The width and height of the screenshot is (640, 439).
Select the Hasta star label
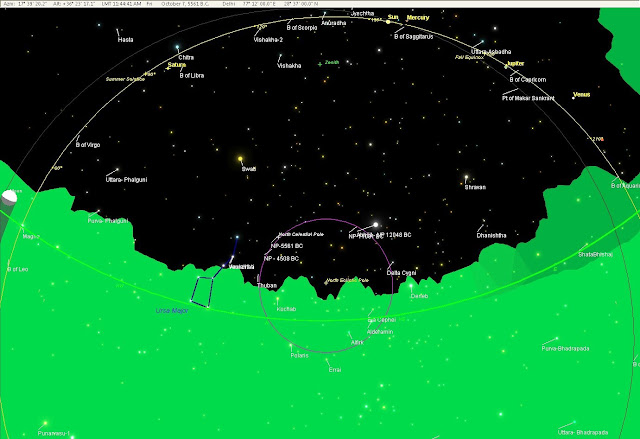(x=125, y=40)
